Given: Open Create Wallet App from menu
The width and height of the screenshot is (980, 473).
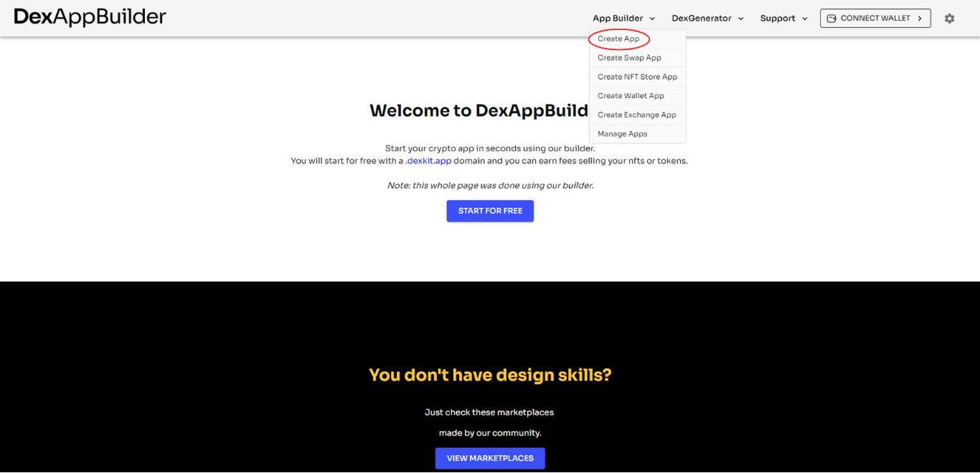Looking at the screenshot, I should pos(631,95).
